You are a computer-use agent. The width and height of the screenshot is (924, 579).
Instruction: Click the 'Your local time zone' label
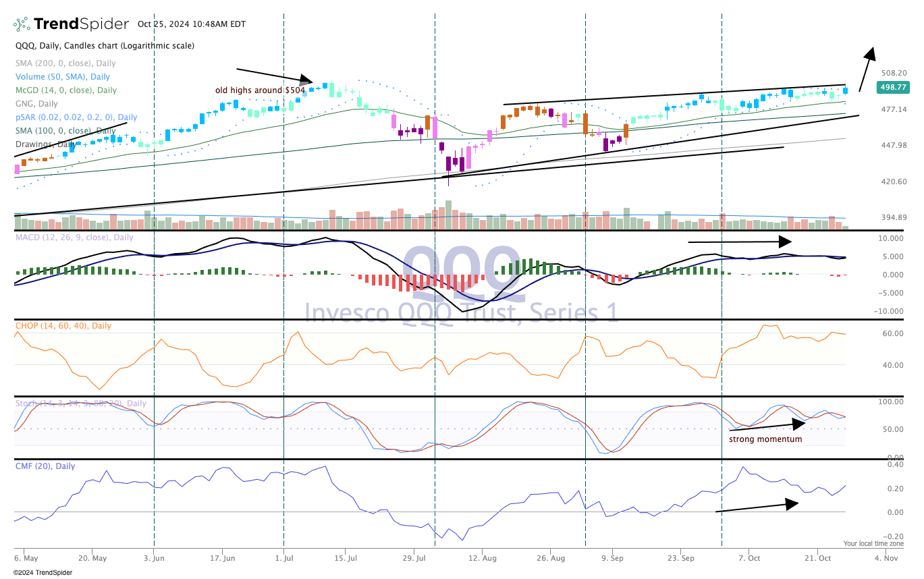874,543
